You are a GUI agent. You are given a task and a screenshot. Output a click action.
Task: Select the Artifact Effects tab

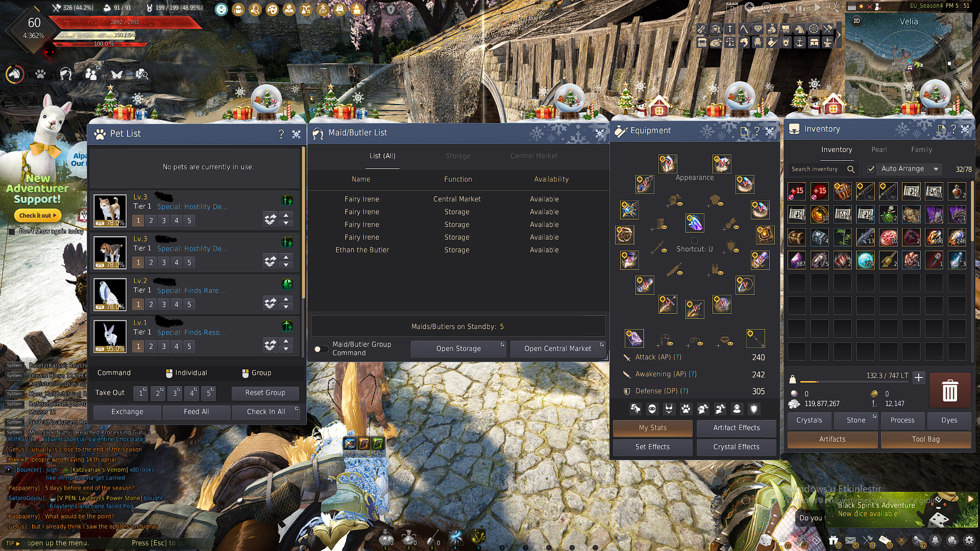pos(736,428)
